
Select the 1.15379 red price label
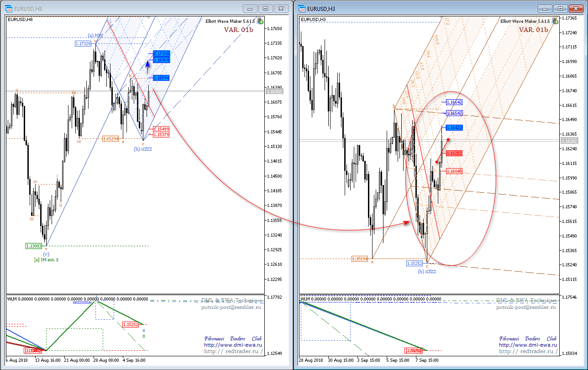pyautogui.click(x=162, y=134)
